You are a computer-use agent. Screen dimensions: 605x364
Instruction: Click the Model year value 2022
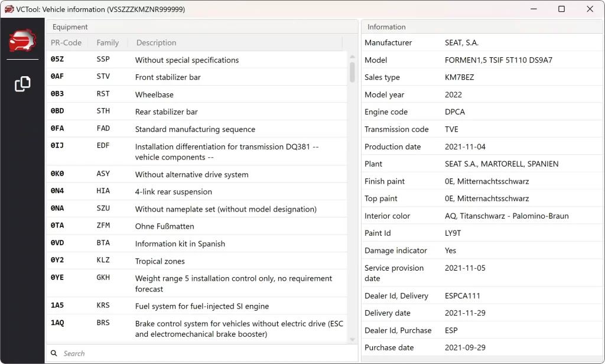tap(453, 95)
